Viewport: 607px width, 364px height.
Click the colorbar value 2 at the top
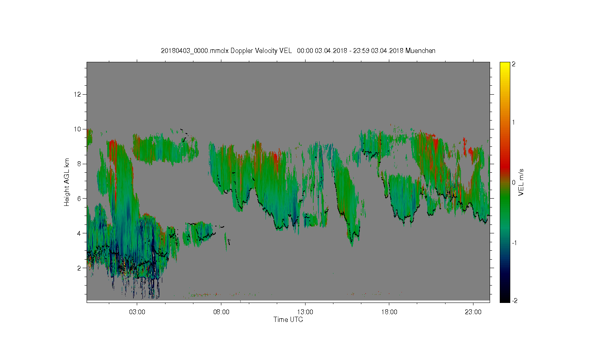[x=514, y=64]
